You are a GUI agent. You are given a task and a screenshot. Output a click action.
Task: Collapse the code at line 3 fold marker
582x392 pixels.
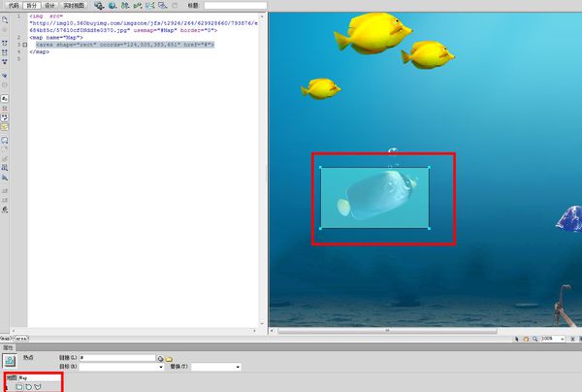tap(25, 45)
